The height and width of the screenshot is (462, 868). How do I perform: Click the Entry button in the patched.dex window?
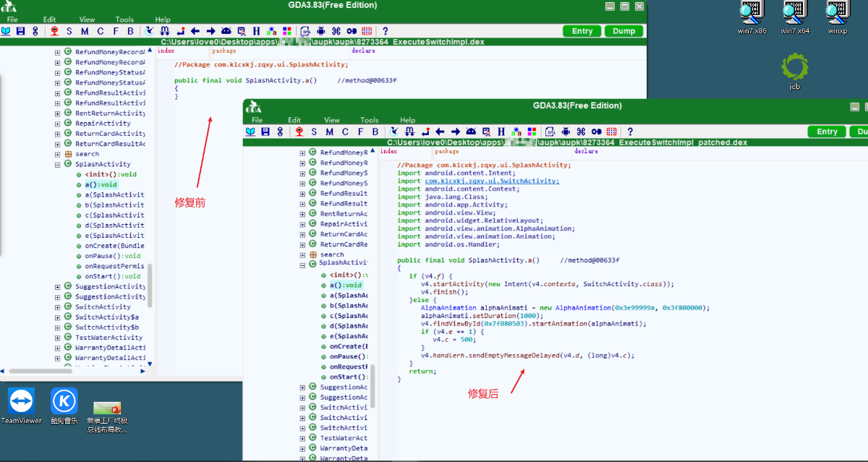(827, 132)
